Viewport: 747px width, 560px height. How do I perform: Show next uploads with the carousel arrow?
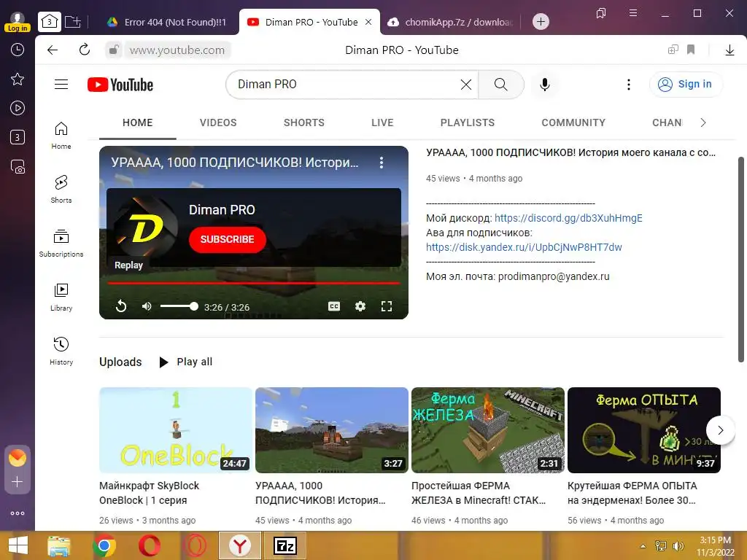point(720,430)
